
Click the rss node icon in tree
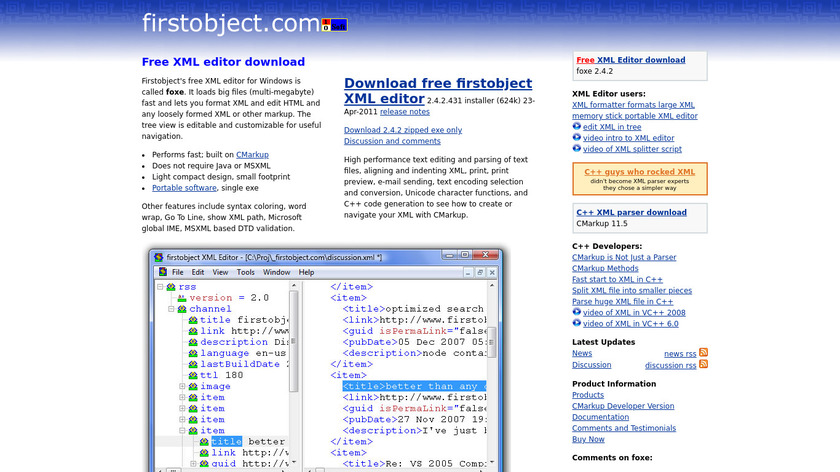click(x=171, y=287)
